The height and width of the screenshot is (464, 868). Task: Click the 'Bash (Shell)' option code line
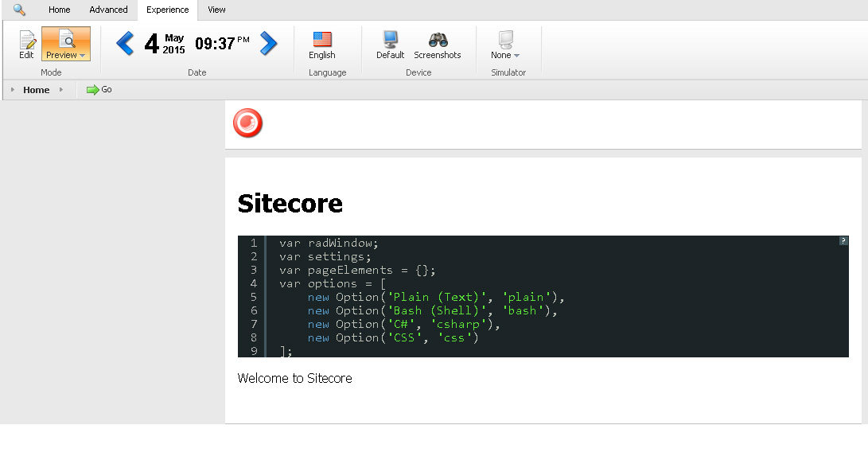pos(432,310)
